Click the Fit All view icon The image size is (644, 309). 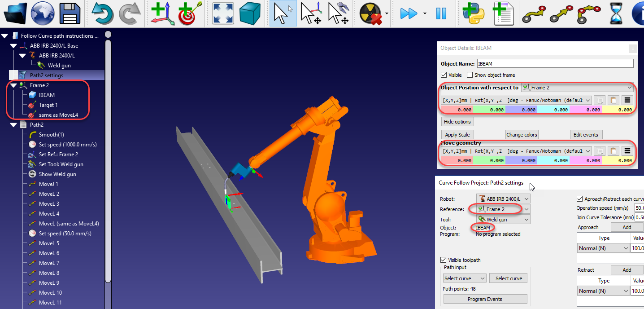[x=222, y=13]
